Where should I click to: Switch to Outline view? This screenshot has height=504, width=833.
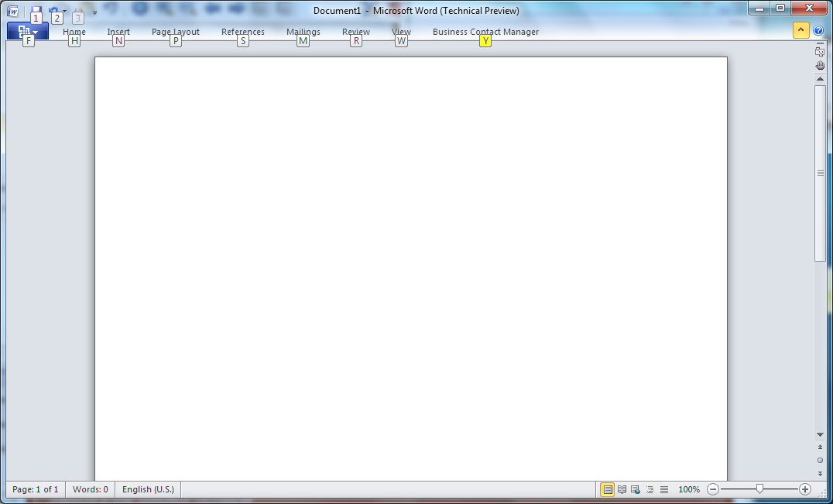point(650,489)
